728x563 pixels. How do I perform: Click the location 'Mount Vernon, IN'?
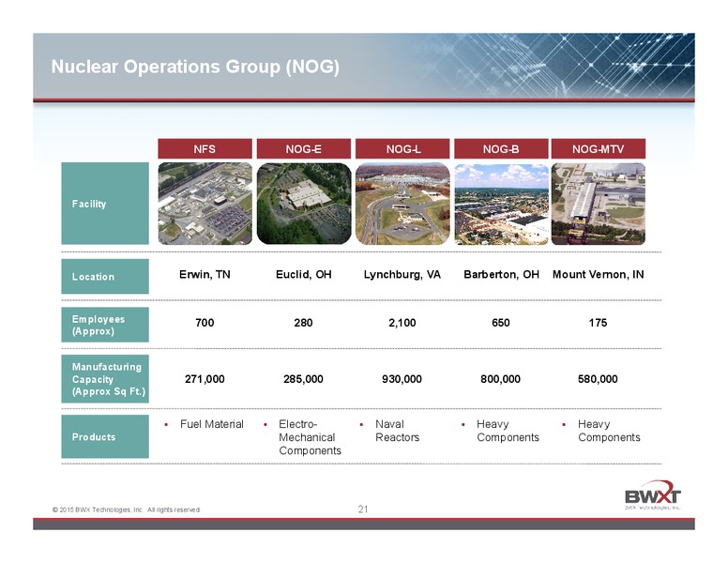(598, 275)
